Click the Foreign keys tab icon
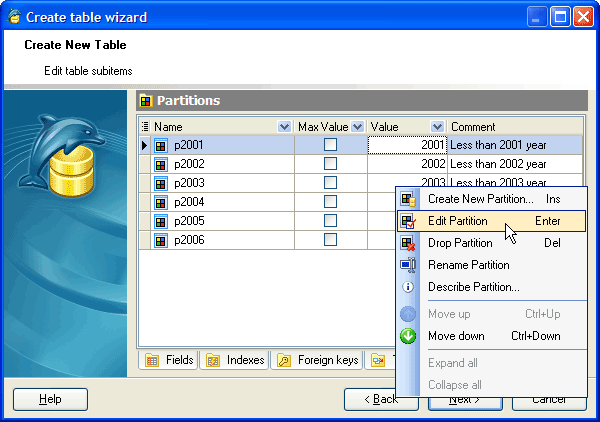The width and height of the screenshot is (600, 422). coord(284,360)
